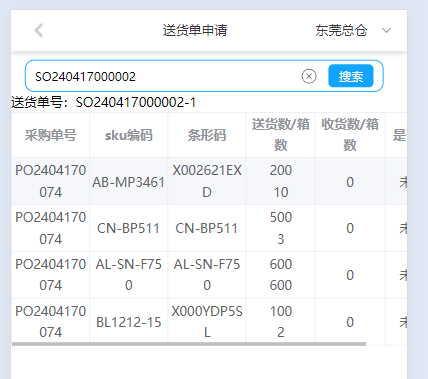Viewport: 428px width, 379px height.
Task: Click the 200 / 10 delivery quantity cell
Action: pyautogui.click(x=281, y=181)
